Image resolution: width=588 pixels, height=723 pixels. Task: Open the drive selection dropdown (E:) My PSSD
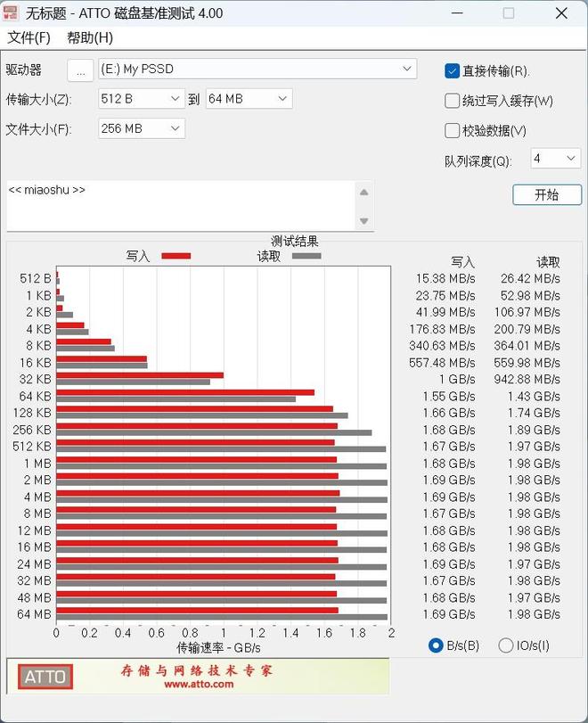[257, 70]
